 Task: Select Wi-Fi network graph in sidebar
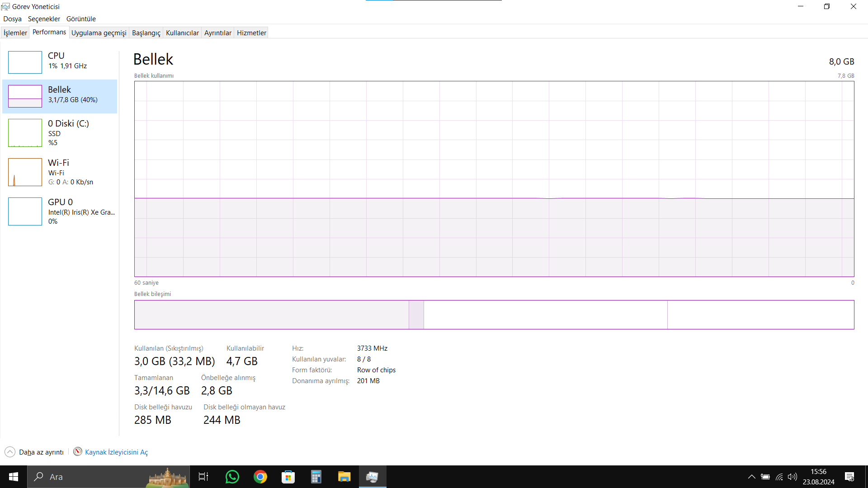25,172
